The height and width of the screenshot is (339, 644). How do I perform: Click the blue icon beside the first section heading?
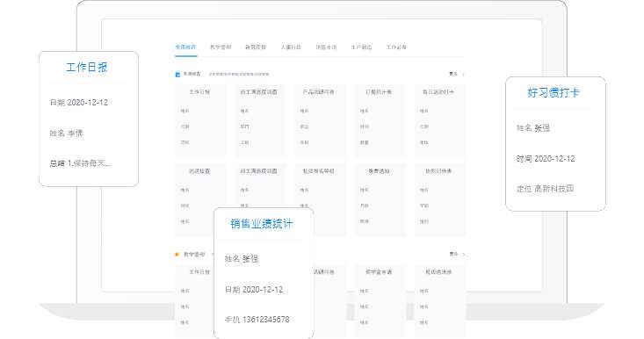click(x=177, y=75)
